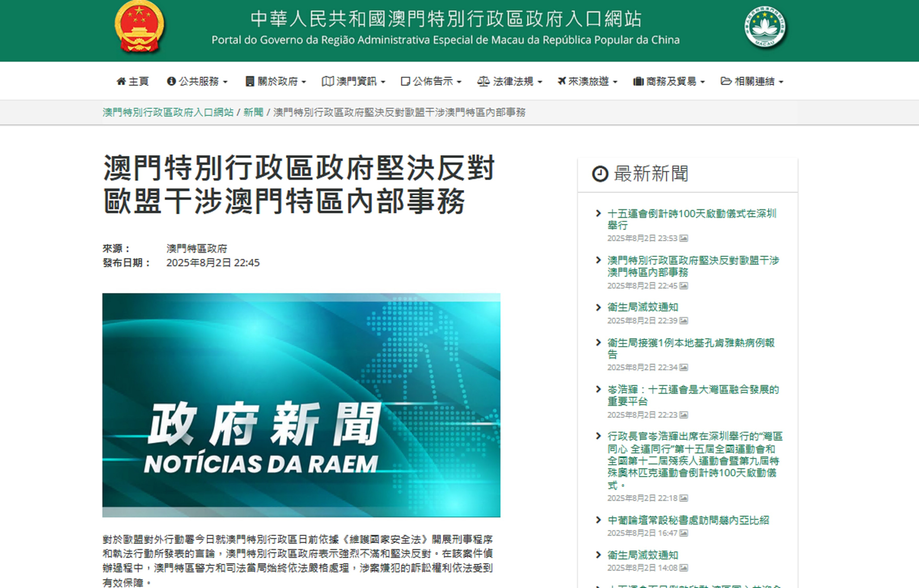Expand the 商務及貿易 dropdown arrow
This screenshot has width=919, height=588.
[703, 82]
